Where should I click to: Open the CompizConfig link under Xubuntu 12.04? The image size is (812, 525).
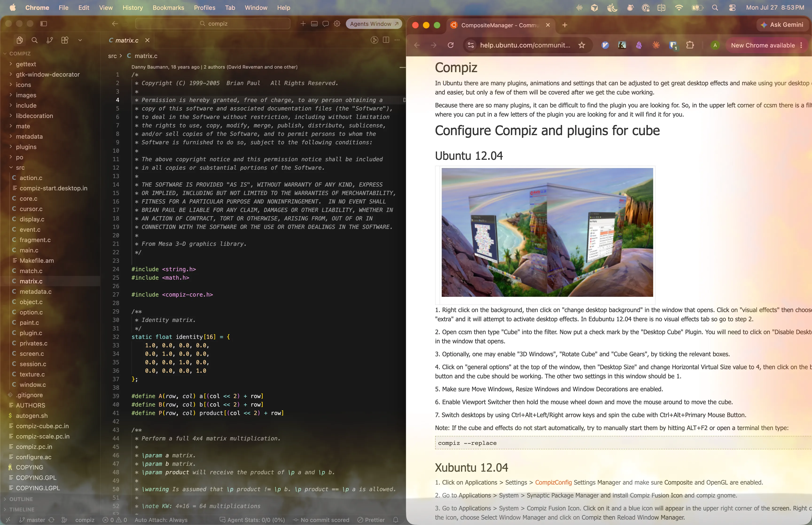(553, 482)
